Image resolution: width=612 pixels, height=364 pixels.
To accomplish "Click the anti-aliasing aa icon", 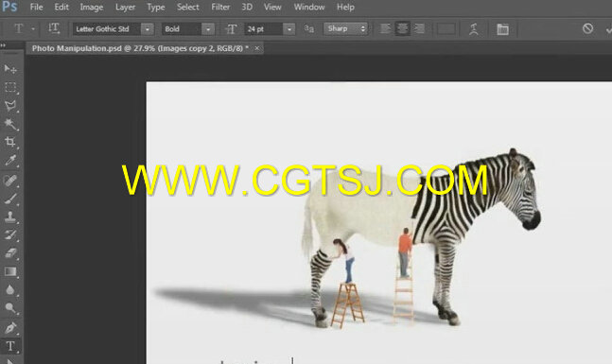I will pyautogui.click(x=308, y=29).
